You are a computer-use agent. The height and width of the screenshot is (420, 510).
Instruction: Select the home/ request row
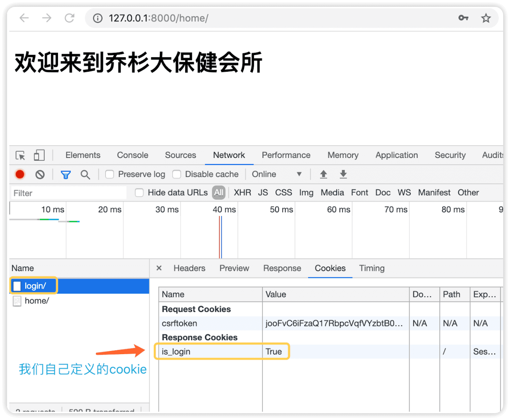pos(79,301)
